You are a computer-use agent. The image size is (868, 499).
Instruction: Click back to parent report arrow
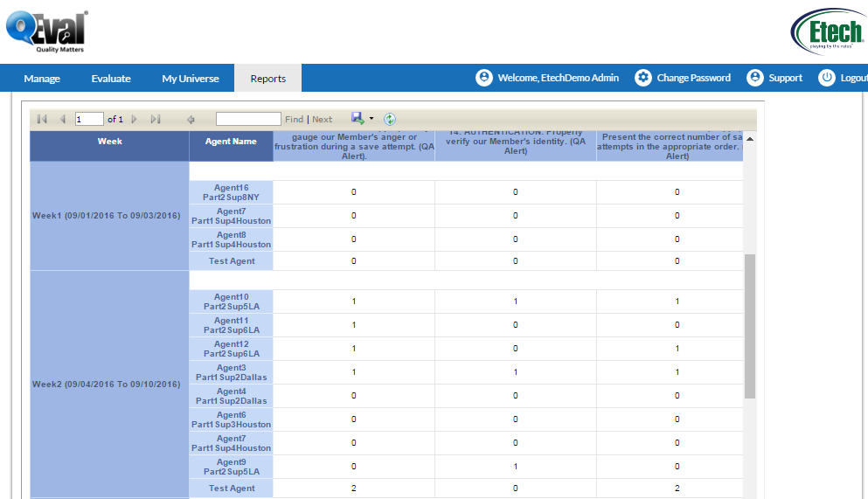191,120
